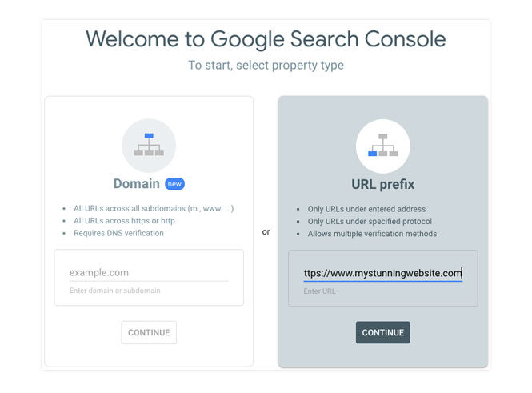Click the URL prefix hierarchy icon
The image size is (532, 393).
pos(382,146)
